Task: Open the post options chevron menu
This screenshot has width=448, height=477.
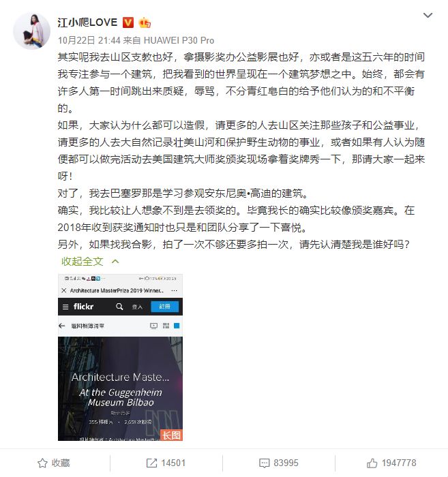Action: (x=428, y=15)
